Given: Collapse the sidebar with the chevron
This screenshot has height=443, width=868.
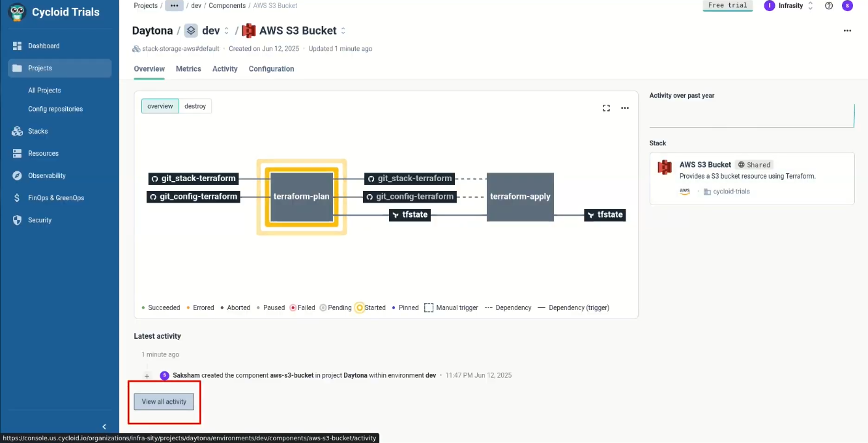Looking at the screenshot, I should tap(104, 427).
